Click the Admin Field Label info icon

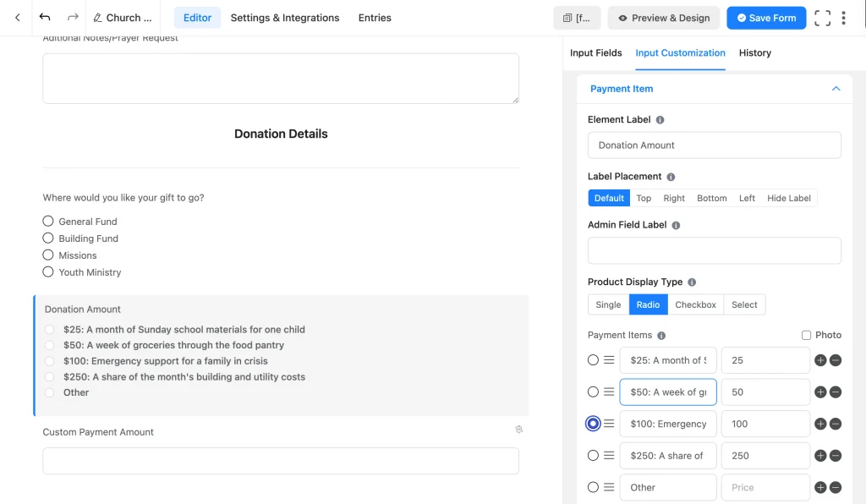pos(676,225)
